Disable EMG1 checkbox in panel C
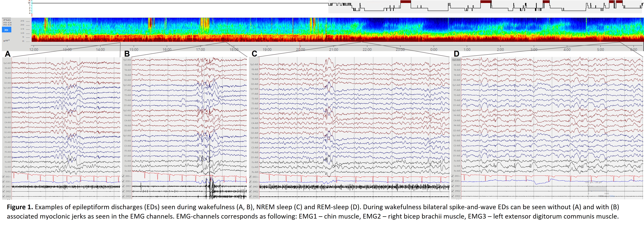Screen dimensions: 644x225 tap(250, 186)
